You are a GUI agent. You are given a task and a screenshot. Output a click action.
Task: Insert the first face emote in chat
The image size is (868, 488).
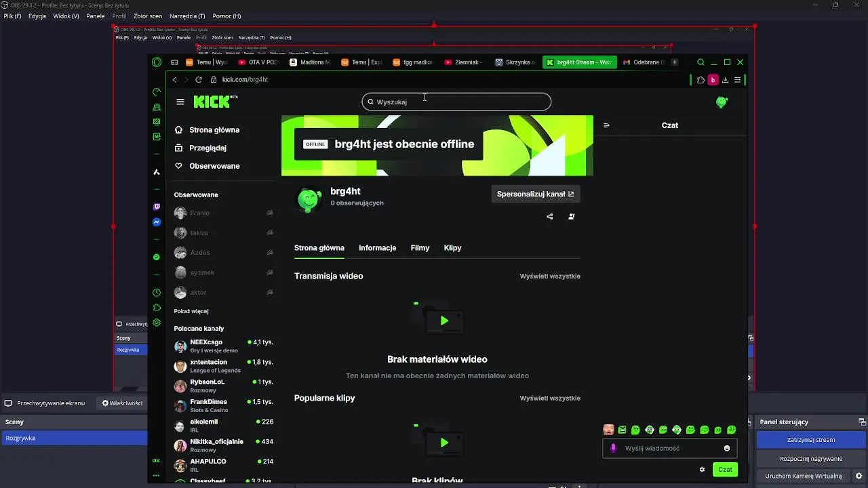tap(608, 430)
